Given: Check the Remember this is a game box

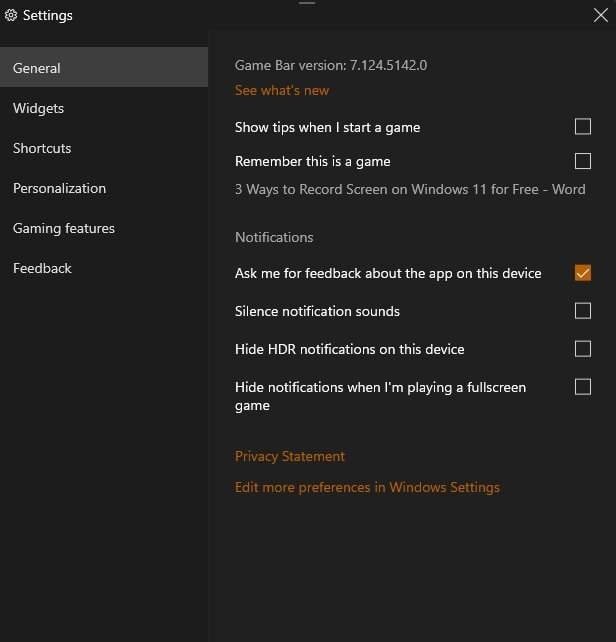Looking at the screenshot, I should [583, 161].
